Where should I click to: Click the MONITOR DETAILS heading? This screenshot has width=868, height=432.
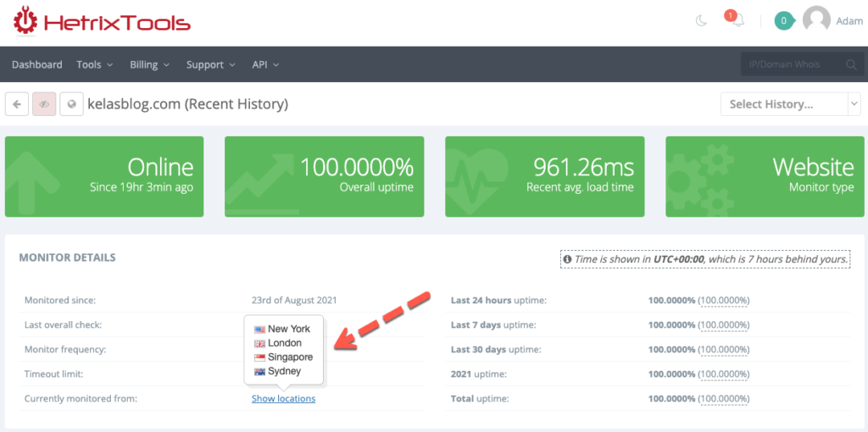pos(68,258)
